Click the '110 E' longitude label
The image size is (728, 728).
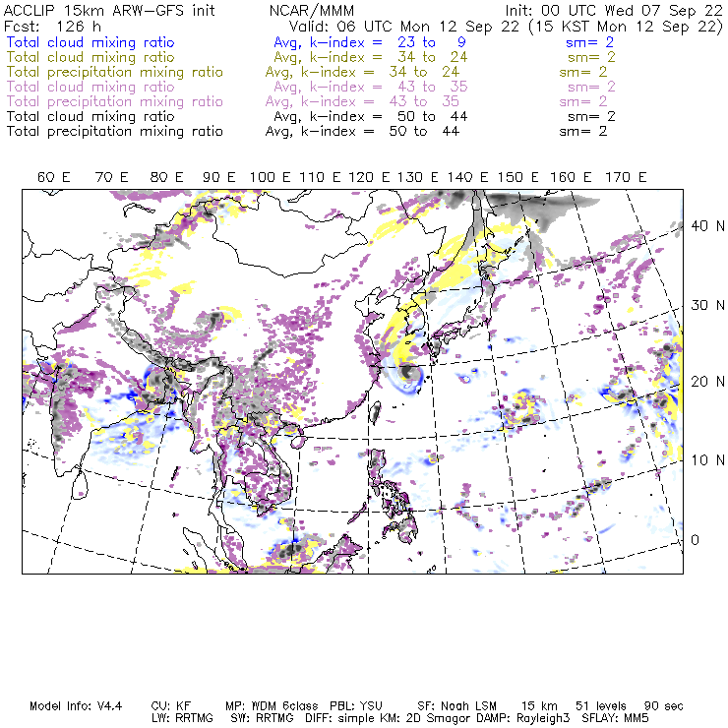320,177
